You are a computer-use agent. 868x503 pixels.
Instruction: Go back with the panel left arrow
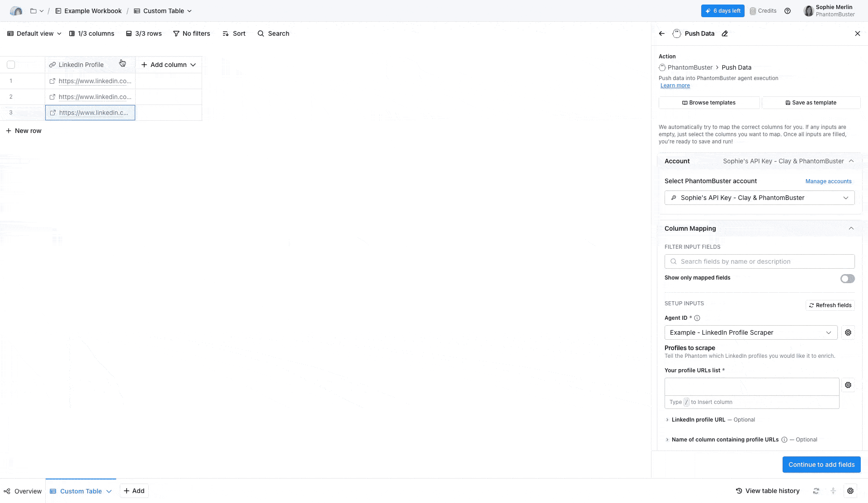click(662, 33)
